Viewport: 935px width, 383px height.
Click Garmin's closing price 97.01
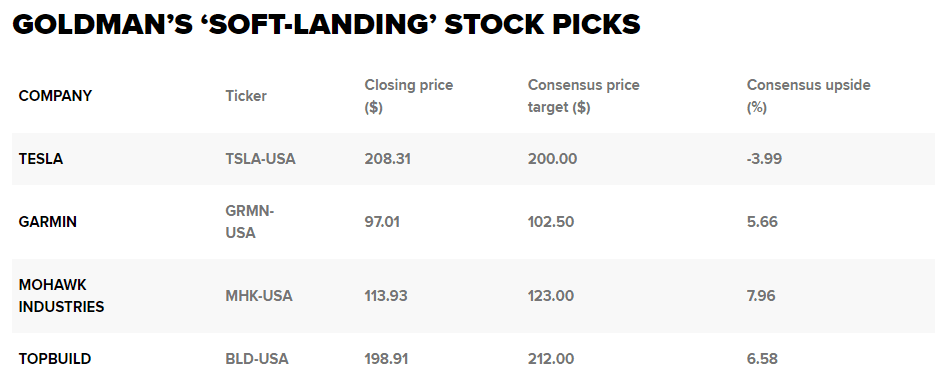coord(382,222)
